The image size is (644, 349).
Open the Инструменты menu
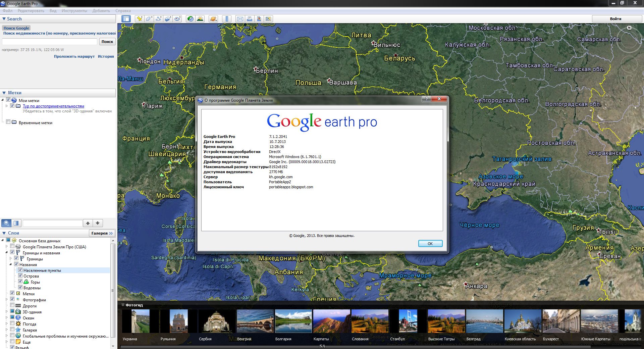click(74, 11)
